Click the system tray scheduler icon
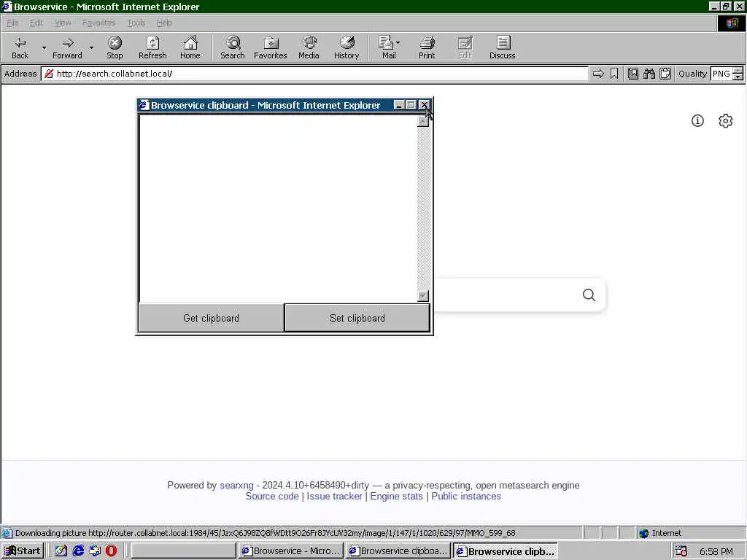The width and height of the screenshot is (747, 560). pos(681,551)
